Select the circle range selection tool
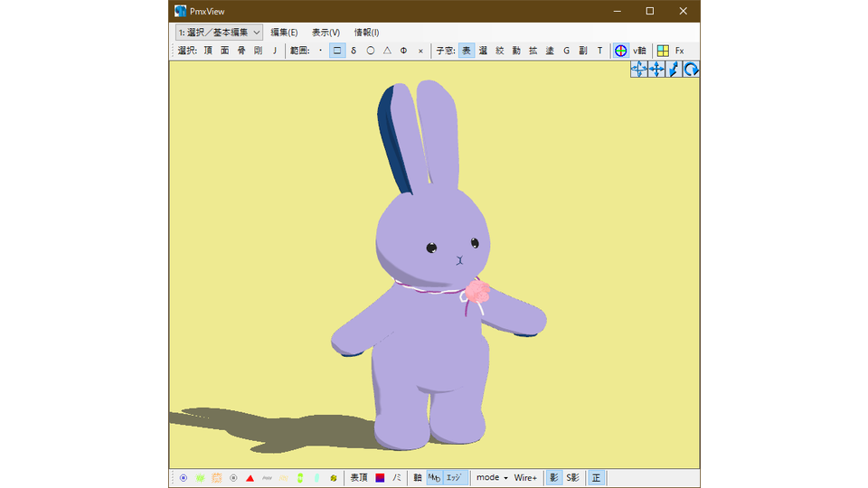The image size is (868, 488). pos(371,51)
